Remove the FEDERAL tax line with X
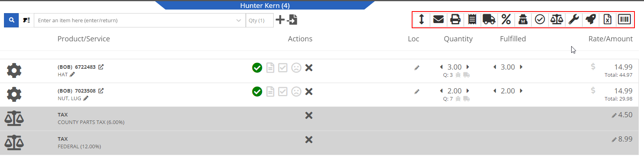Image resolution: width=644 pixels, height=159 pixels. click(309, 140)
